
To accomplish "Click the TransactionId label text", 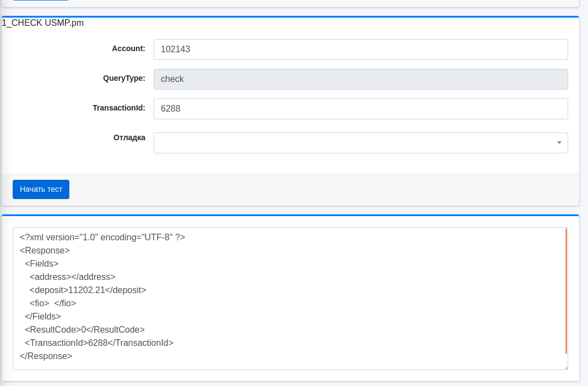I will [x=118, y=108].
